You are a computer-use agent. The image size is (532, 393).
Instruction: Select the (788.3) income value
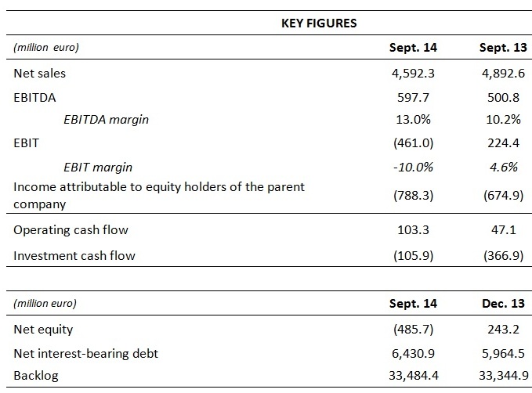coord(413,195)
